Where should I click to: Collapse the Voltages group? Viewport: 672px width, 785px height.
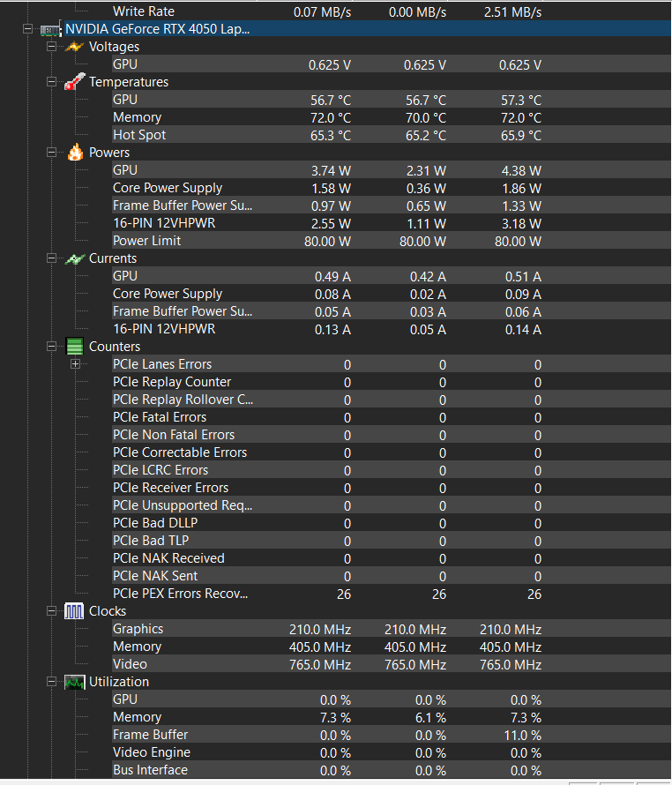point(51,47)
